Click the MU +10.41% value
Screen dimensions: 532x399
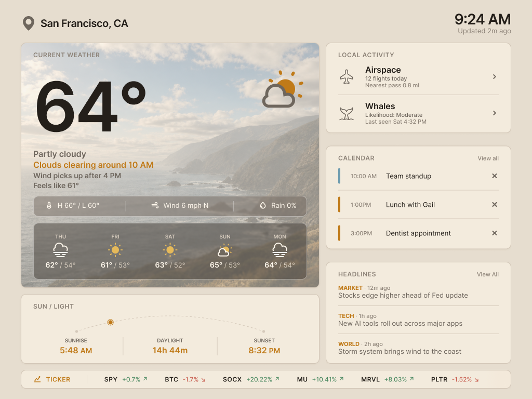click(324, 379)
